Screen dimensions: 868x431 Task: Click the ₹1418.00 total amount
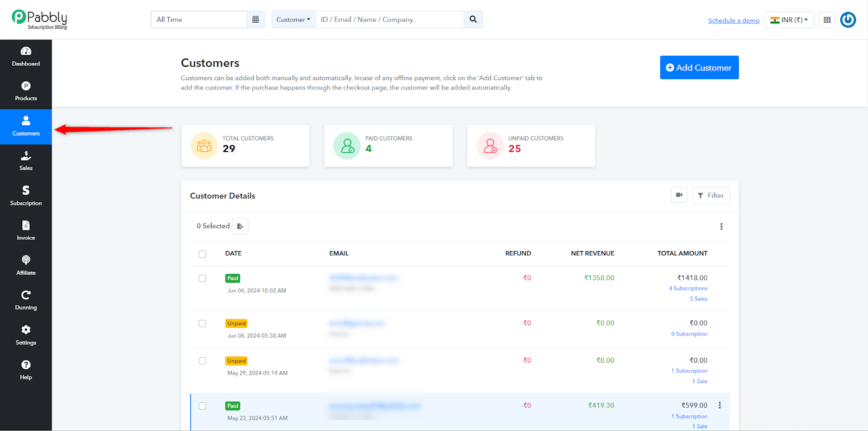click(x=692, y=278)
